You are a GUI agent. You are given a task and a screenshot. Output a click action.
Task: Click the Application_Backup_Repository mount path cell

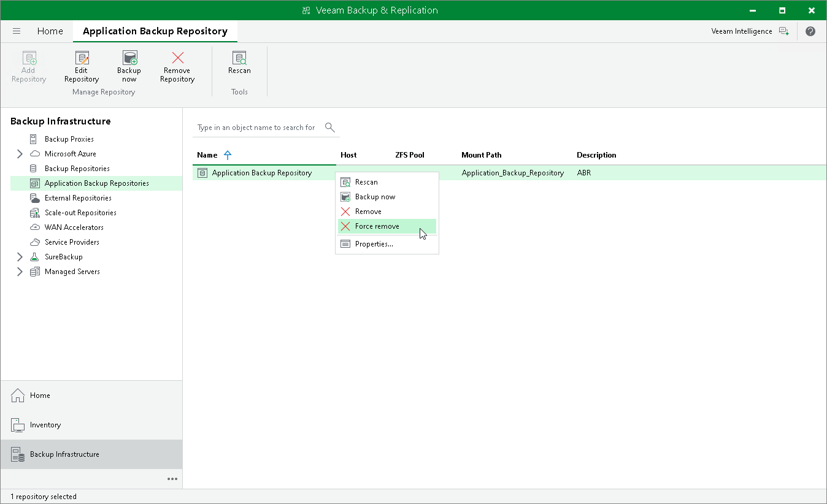pyautogui.click(x=513, y=173)
